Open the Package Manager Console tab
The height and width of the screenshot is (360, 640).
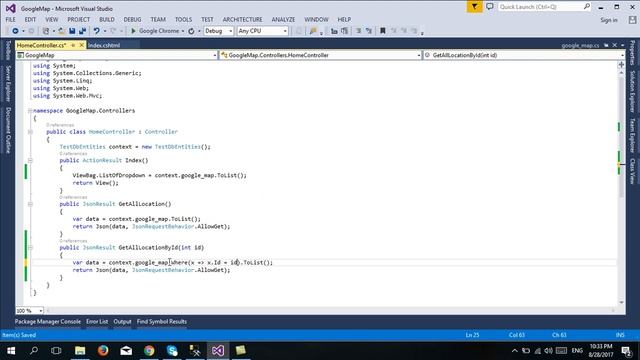point(48,322)
